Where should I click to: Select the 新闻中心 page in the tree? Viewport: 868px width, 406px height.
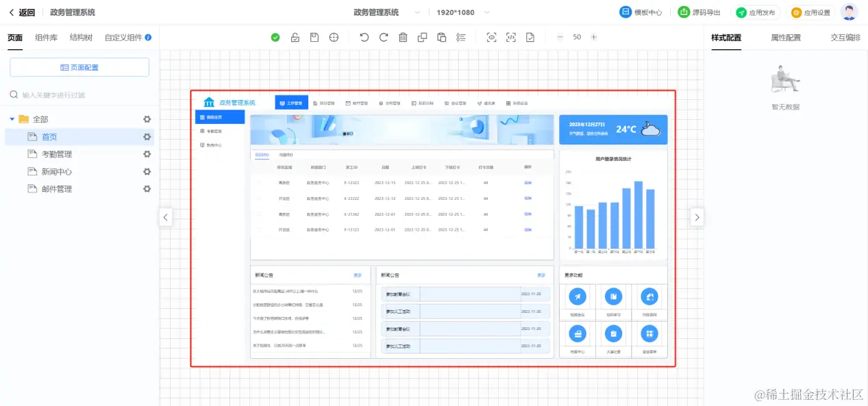point(57,172)
